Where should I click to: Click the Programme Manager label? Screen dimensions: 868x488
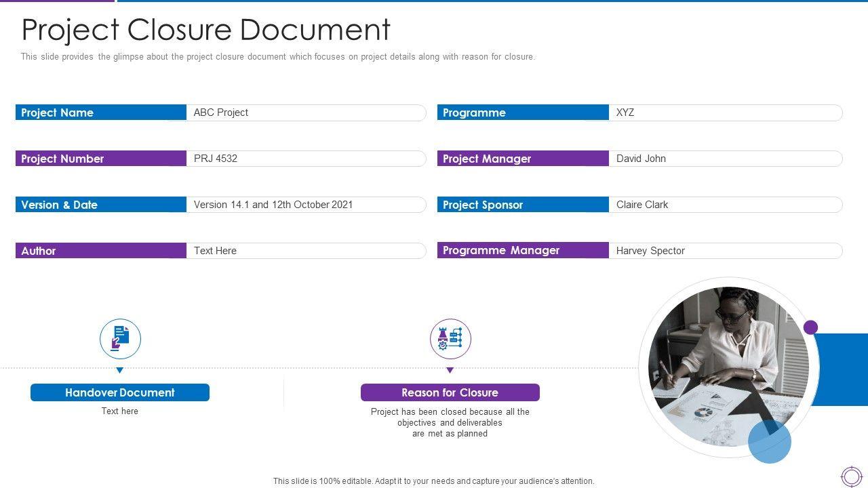click(x=523, y=251)
